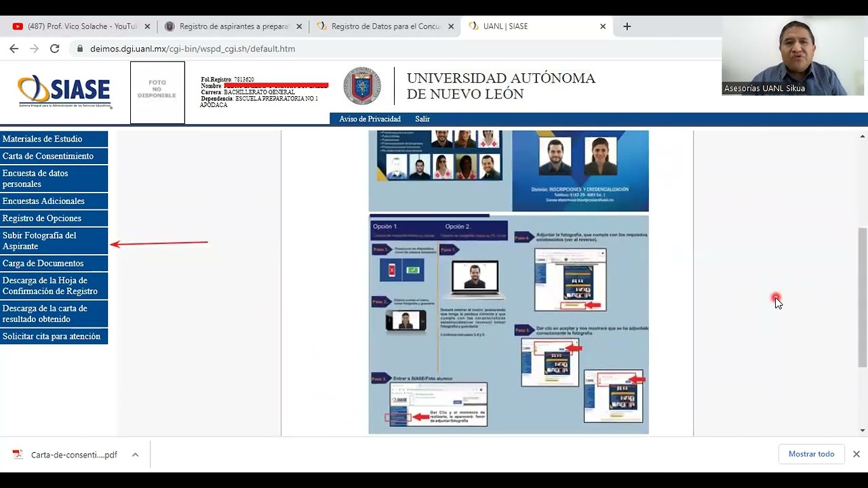Screen dimensions: 868x488
Task: Open Aviso de Privacidad link
Action: point(370,119)
